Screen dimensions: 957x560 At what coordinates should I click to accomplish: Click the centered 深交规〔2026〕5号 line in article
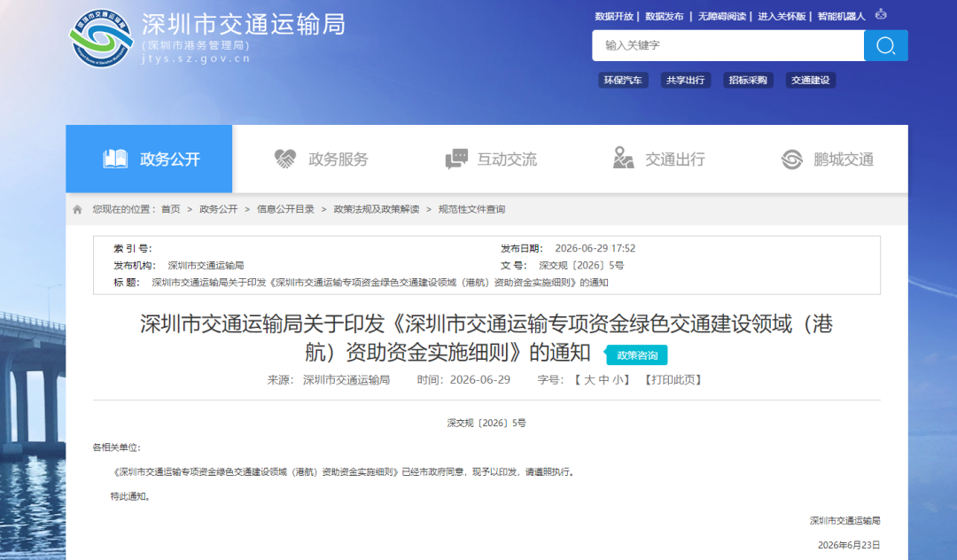(x=486, y=423)
